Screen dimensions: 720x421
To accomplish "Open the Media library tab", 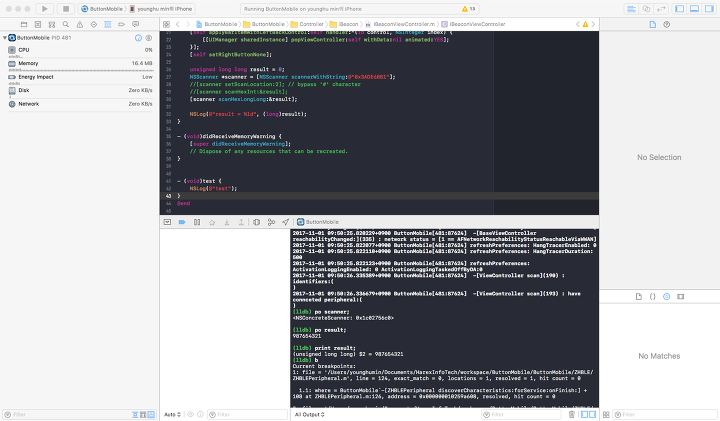I will 681,297.
